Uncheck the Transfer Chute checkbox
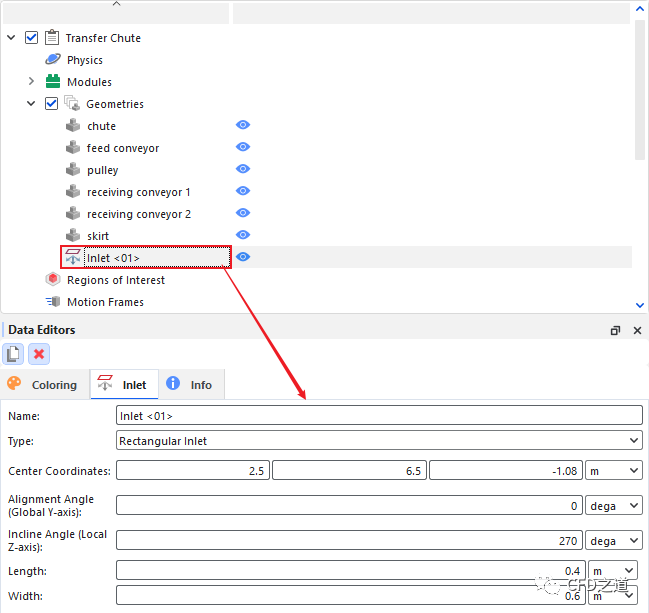The image size is (649, 613). [x=32, y=38]
